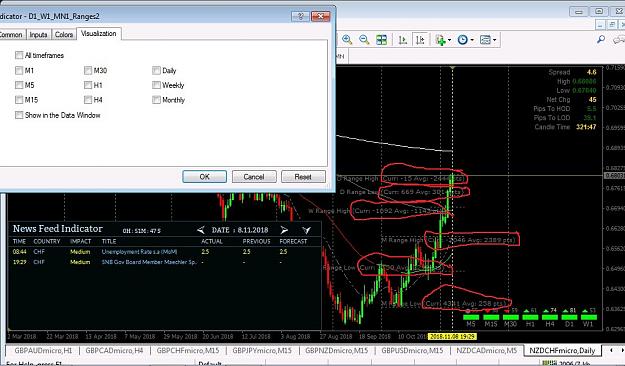Click the H4 trend signal block
Image resolution: width=625 pixels, height=366 pixels.
(x=550, y=318)
